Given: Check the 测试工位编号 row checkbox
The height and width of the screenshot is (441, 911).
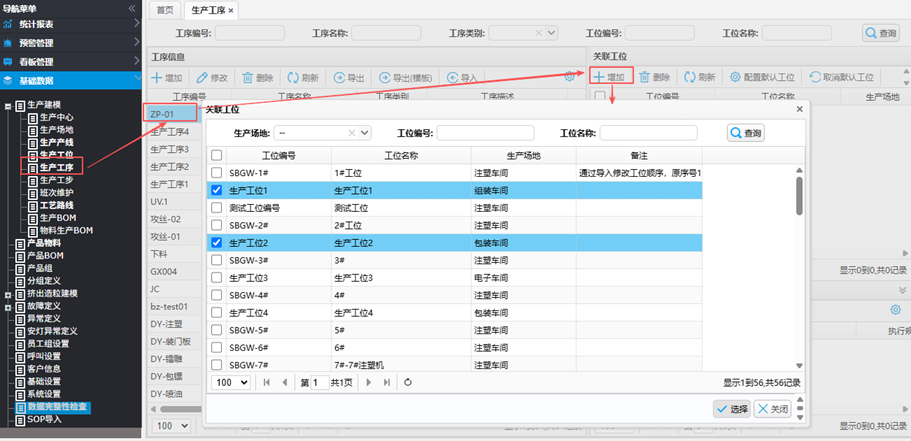Looking at the screenshot, I should (216, 207).
